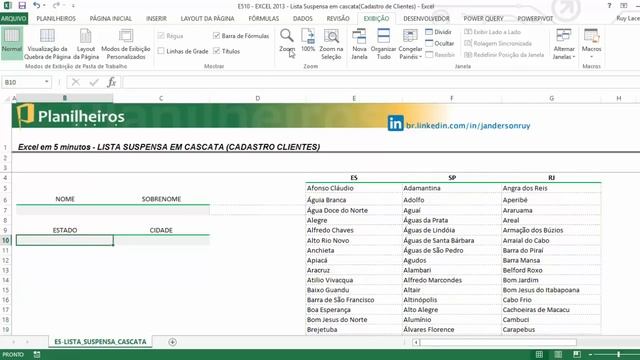Open a Nova Janela
The image size is (640, 360).
click(359, 44)
